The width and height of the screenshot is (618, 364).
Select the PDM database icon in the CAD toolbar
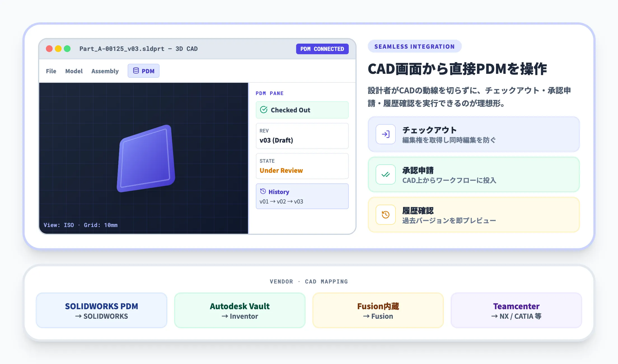(x=136, y=71)
